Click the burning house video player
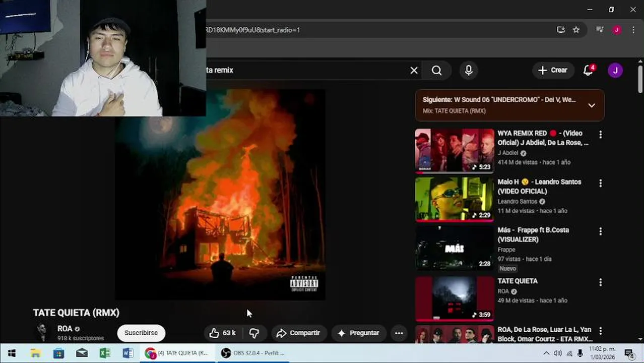This screenshot has width=644, height=363. coord(220,195)
